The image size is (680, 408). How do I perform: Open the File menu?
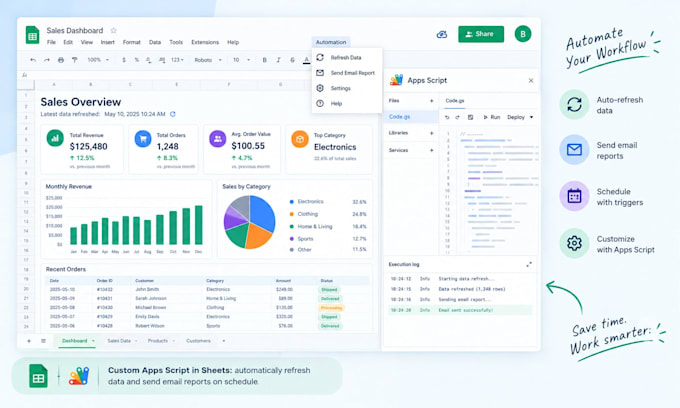(x=51, y=42)
